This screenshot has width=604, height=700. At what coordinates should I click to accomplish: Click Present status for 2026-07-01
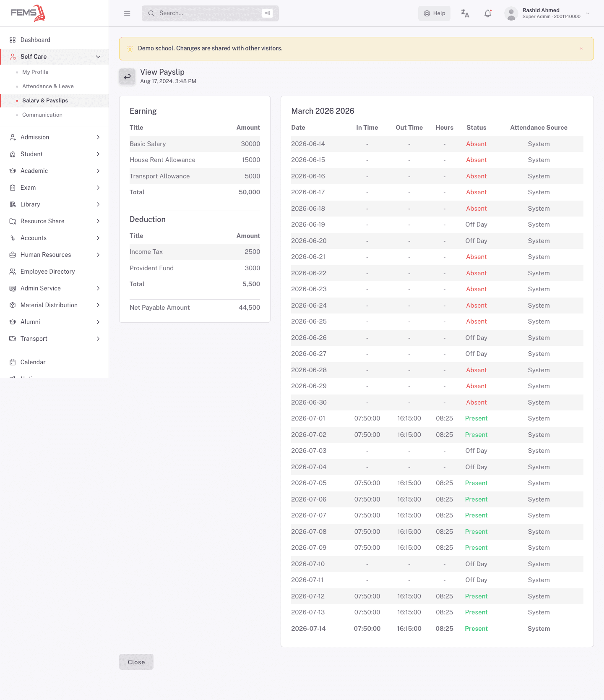tap(476, 418)
